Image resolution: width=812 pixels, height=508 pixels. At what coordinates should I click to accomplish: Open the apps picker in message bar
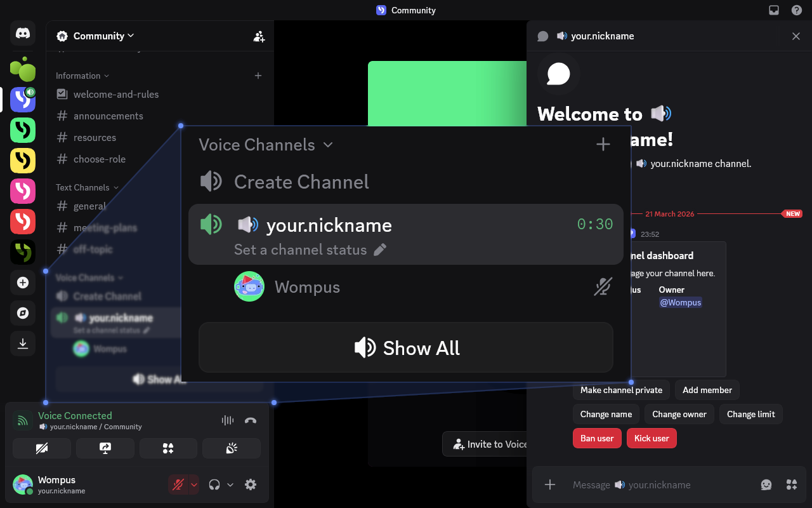click(x=791, y=485)
